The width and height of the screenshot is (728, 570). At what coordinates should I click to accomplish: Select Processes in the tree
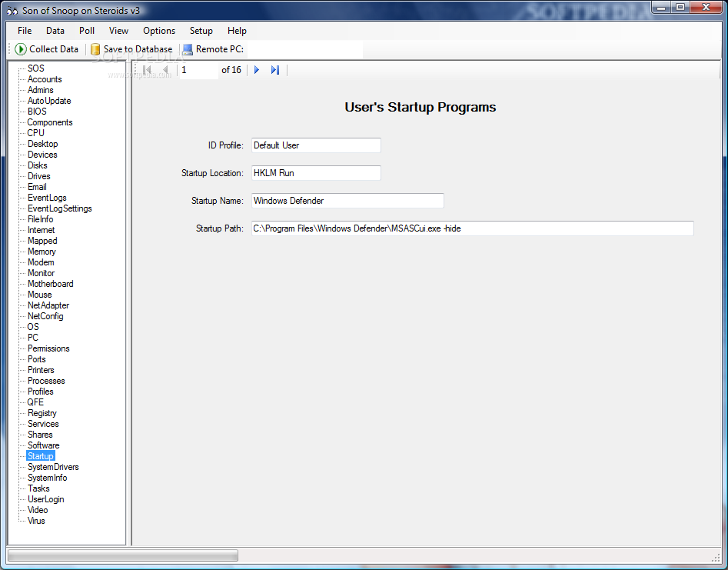click(x=46, y=381)
